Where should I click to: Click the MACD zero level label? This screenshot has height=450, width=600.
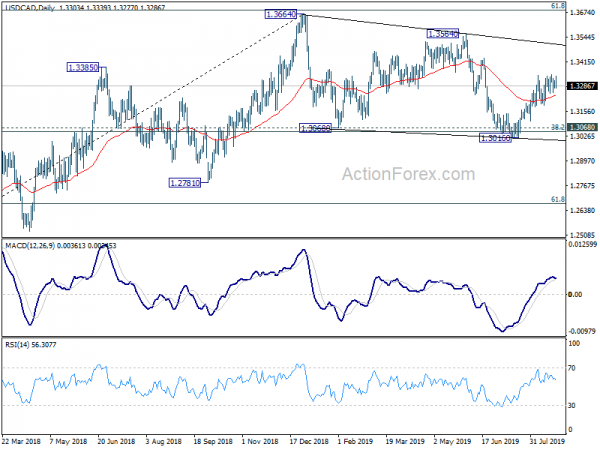coord(575,294)
